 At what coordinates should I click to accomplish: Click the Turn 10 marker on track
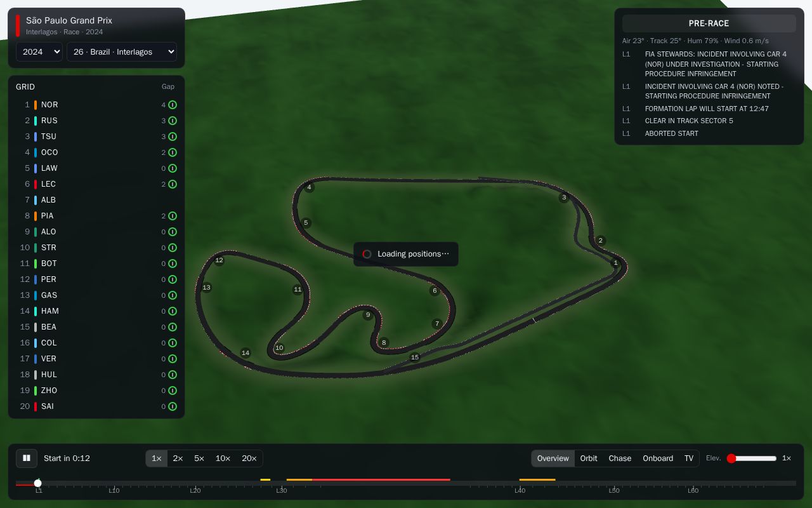pyautogui.click(x=279, y=348)
